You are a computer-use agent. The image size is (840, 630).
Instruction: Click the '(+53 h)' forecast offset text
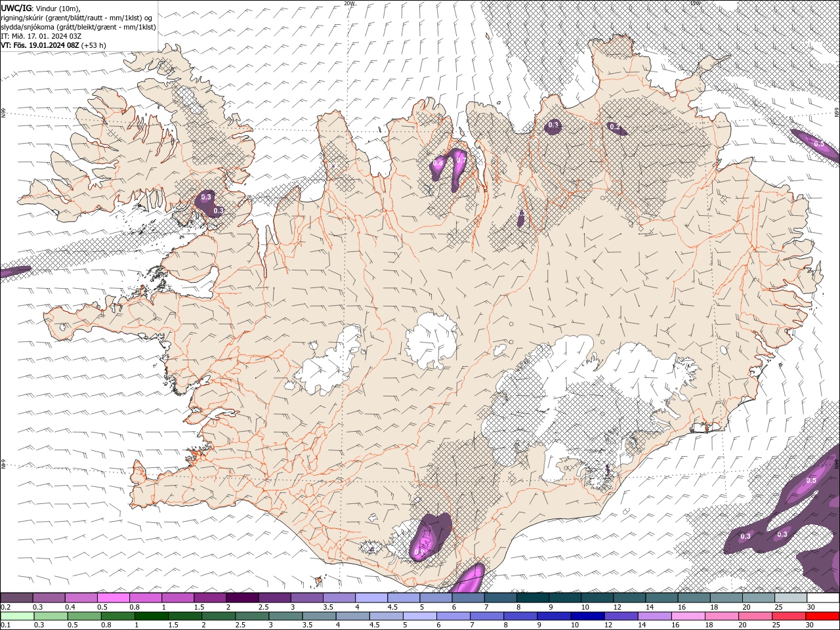coord(94,45)
